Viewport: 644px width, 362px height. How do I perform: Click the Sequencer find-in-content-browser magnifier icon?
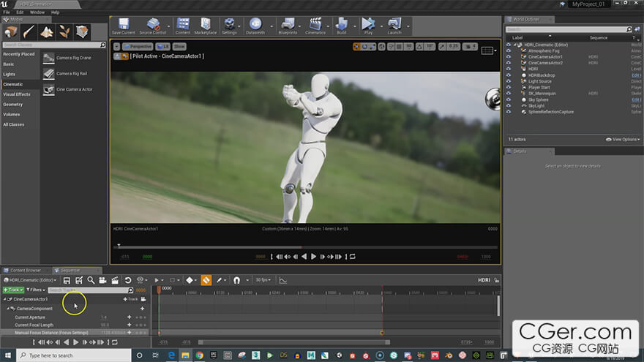(91, 280)
